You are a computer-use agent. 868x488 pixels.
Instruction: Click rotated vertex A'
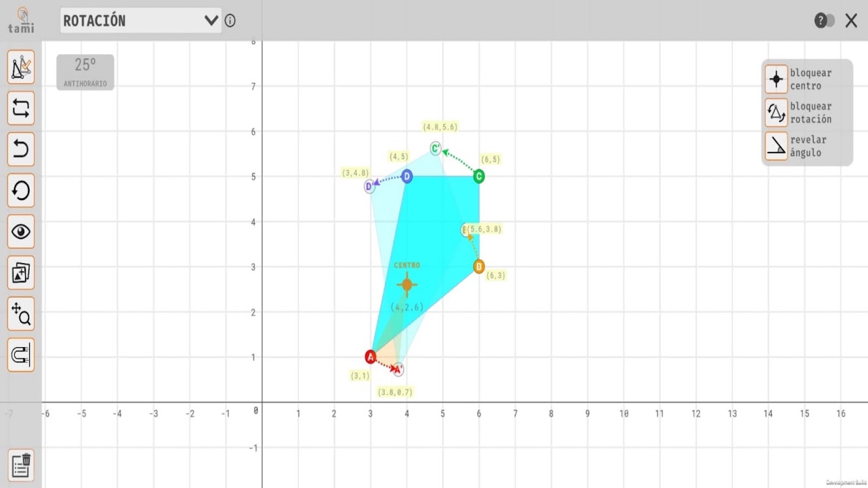398,370
